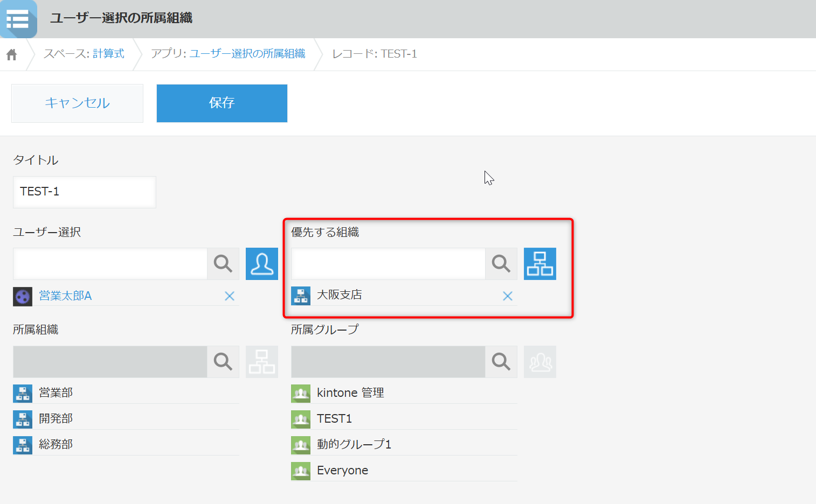Click search icon in 優先する組織 field
This screenshot has width=816, height=504.
click(501, 264)
